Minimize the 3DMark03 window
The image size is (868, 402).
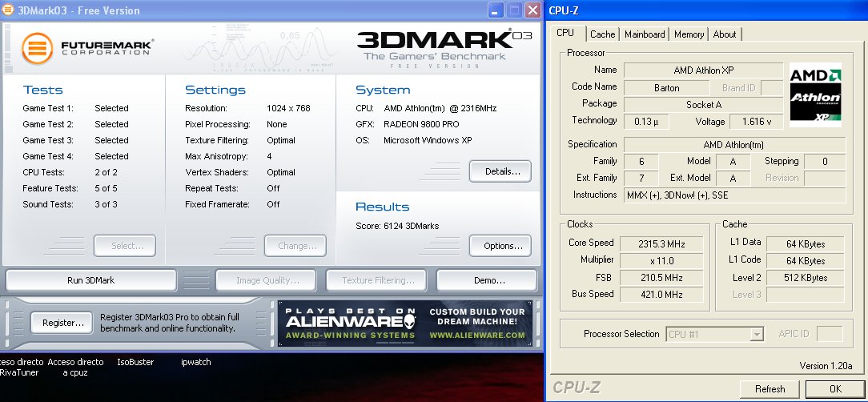[496, 10]
